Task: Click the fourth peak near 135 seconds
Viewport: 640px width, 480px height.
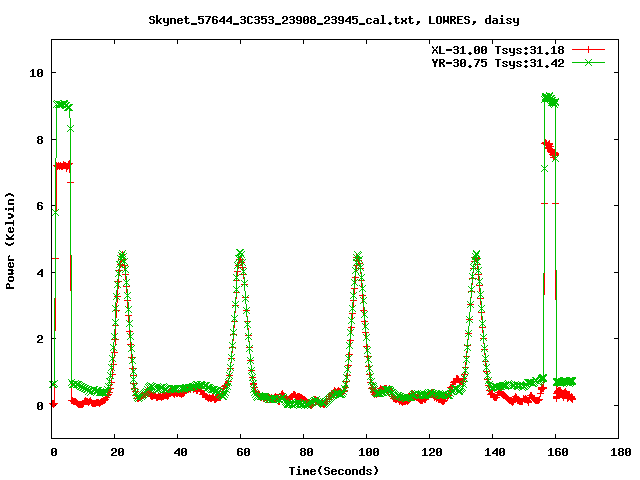Action: click(x=476, y=256)
